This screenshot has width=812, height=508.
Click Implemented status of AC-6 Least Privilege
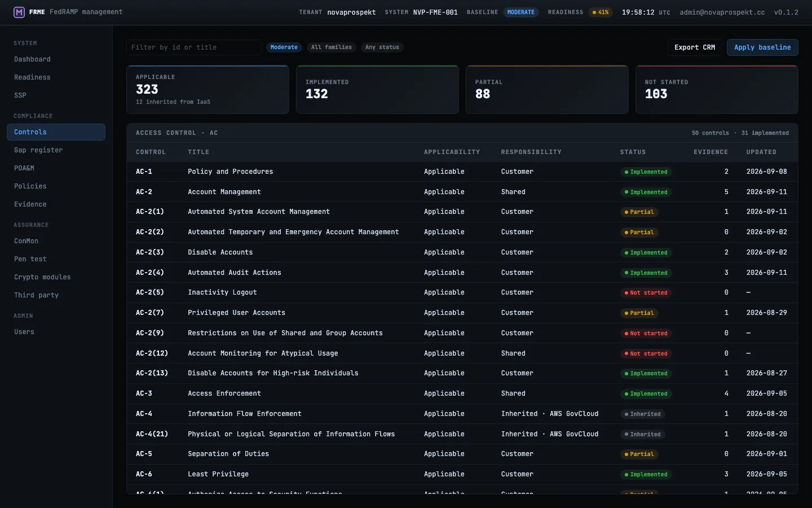point(646,474)
